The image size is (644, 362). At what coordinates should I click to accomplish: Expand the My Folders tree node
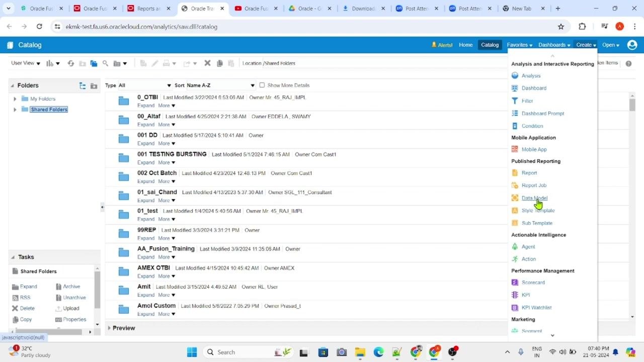(15, 99)
